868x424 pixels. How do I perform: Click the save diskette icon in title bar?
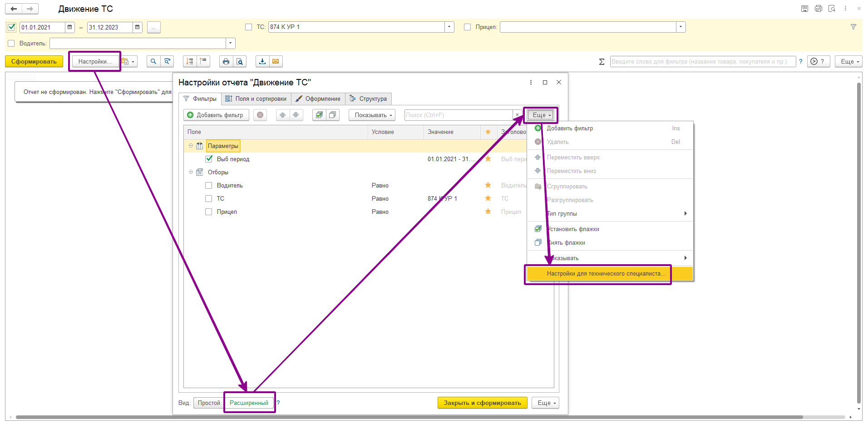coord(804,9)
